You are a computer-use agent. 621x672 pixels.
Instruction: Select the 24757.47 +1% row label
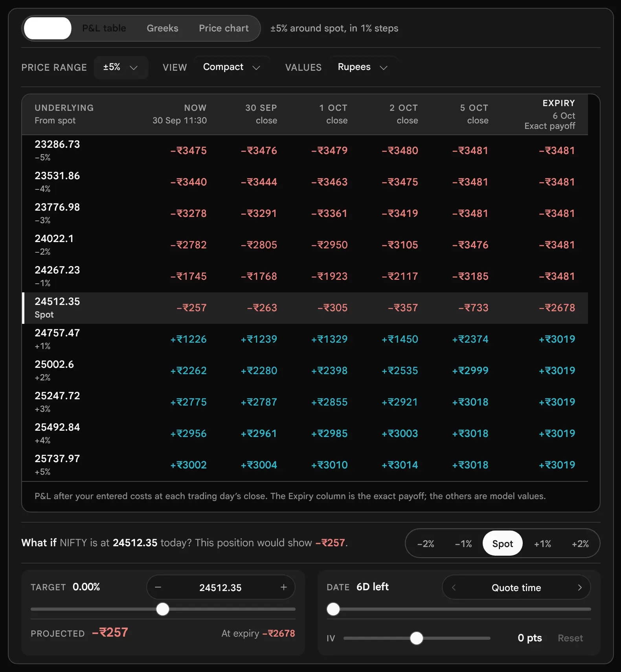click(x=57, y=339)
